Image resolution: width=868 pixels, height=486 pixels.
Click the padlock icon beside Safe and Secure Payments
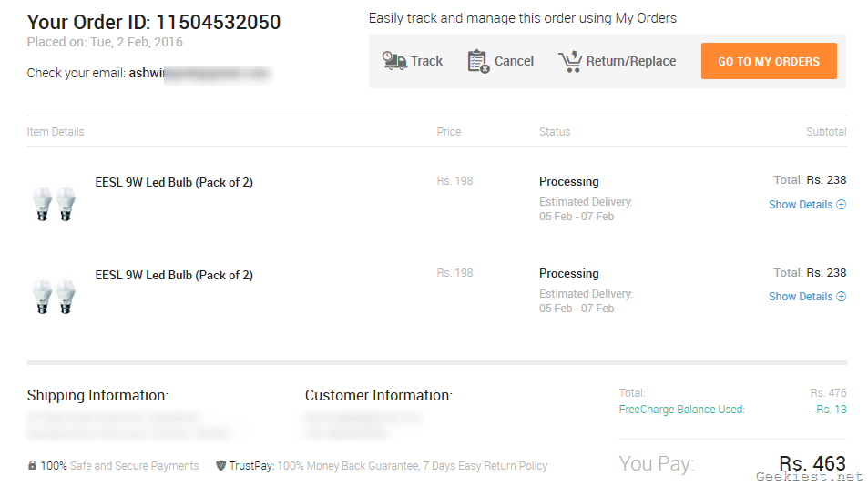pos(33,466)
